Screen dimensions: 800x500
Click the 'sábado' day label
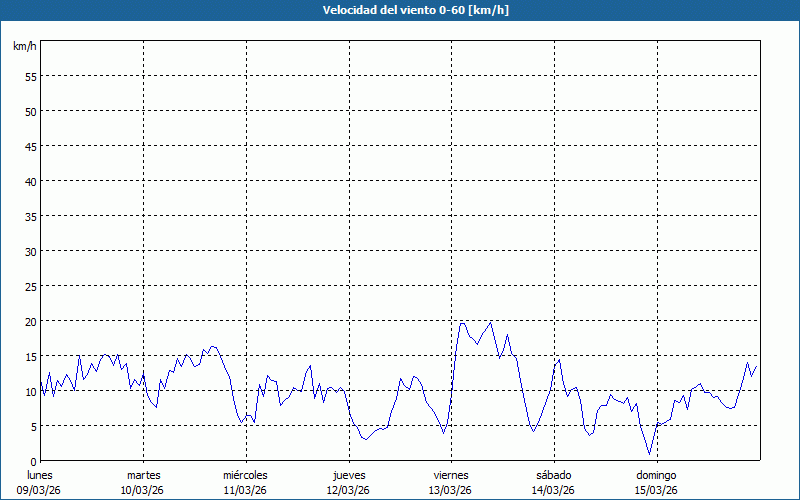(553, 475)
